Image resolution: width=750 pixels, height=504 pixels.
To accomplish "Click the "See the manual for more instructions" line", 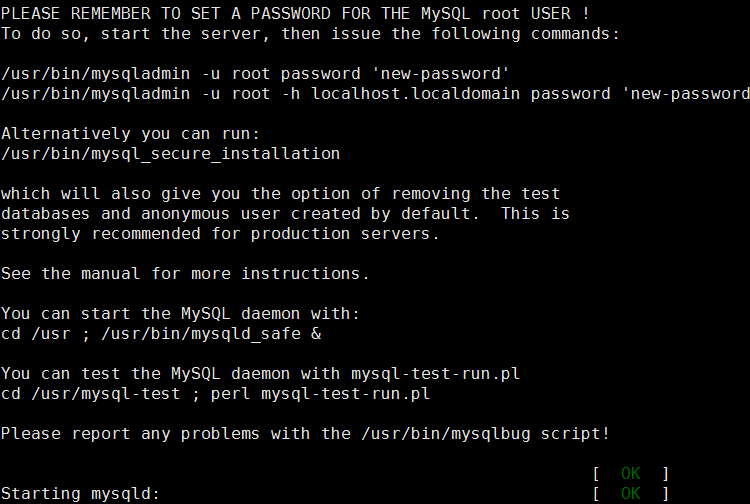I will coord(185,273).
